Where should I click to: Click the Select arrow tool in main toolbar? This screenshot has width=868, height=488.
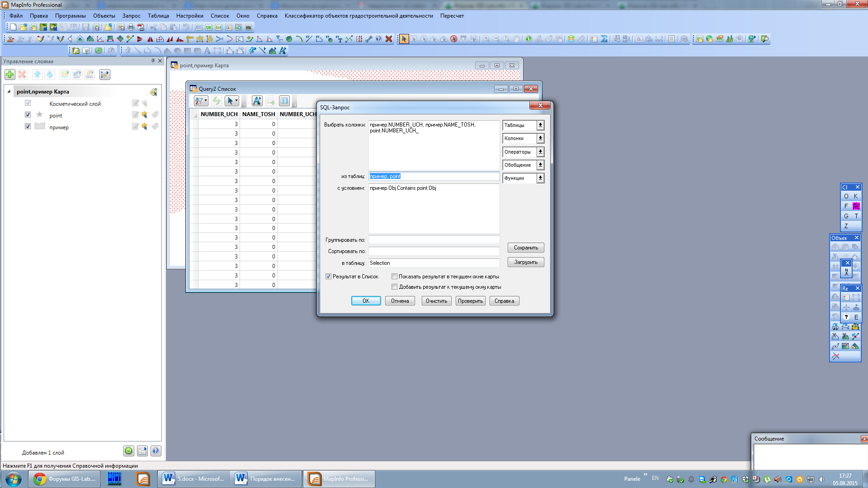pos(404,39)
